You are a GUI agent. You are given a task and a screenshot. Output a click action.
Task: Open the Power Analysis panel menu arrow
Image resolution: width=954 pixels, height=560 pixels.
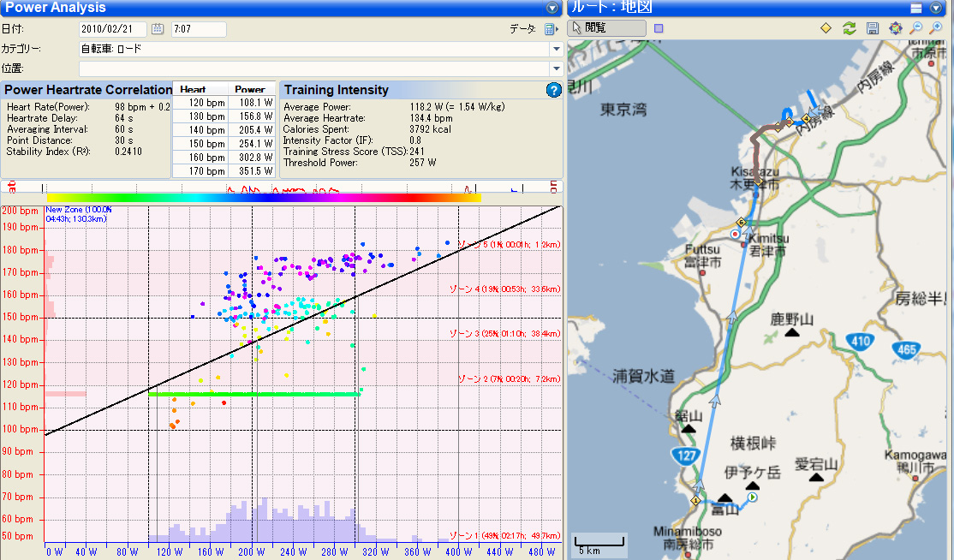tap(552, 8)
